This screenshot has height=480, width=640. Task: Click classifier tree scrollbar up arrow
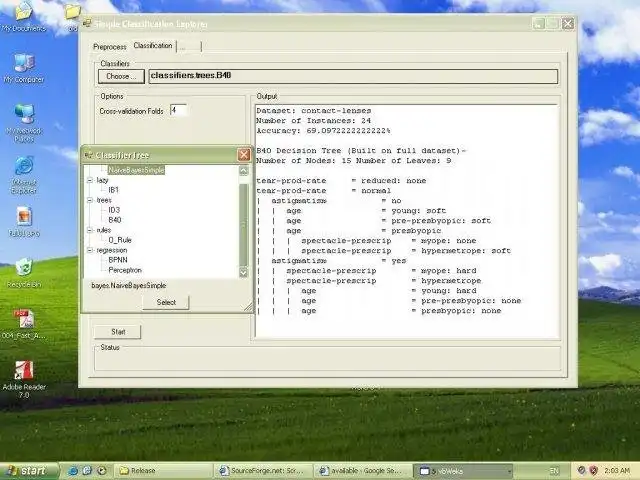pyautogui.click(x=243, y=171)
